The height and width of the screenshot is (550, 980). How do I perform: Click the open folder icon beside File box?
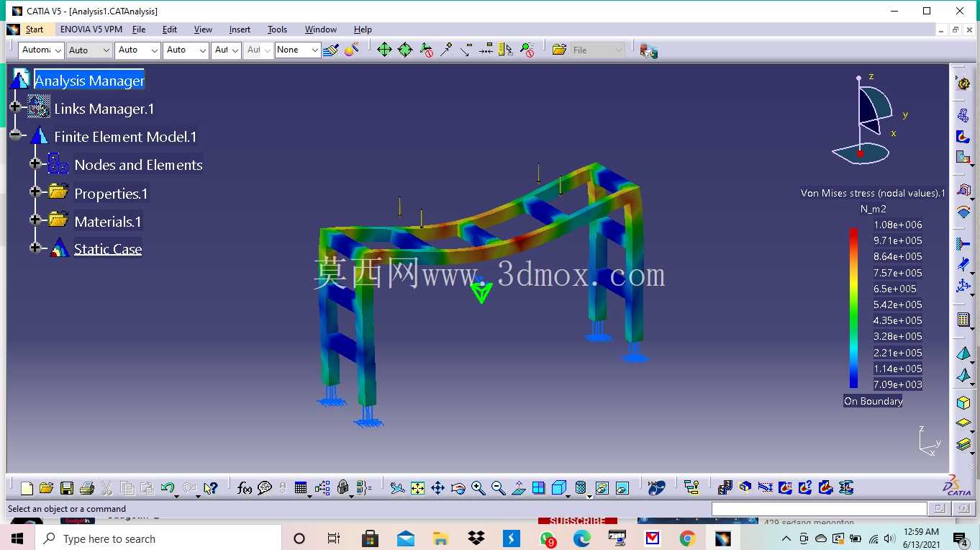click(x=559, y=50)
